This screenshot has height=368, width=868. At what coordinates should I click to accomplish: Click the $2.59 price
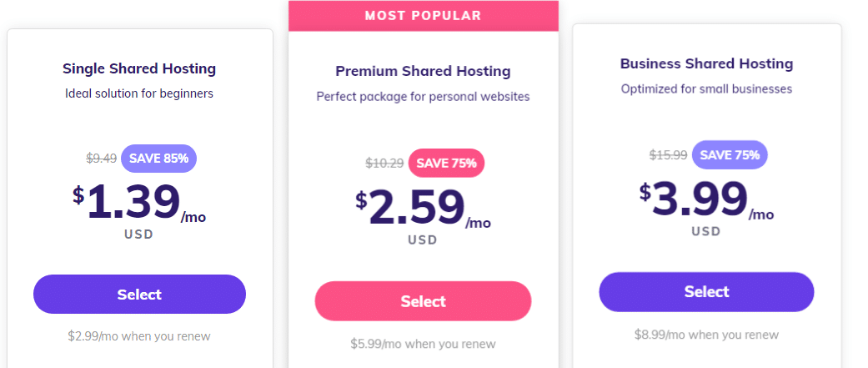click(x=423, y=208)
